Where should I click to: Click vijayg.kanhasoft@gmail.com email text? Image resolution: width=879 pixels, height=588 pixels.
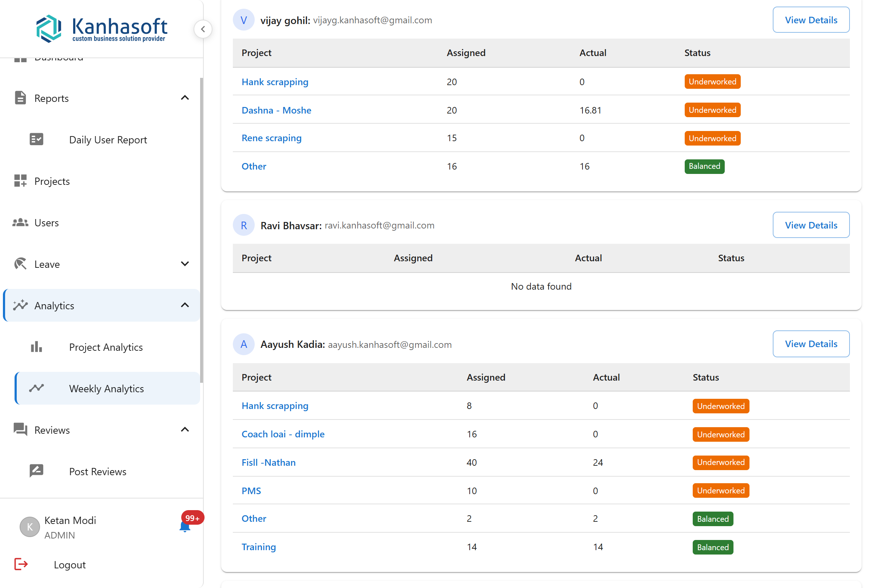point(373,20)
